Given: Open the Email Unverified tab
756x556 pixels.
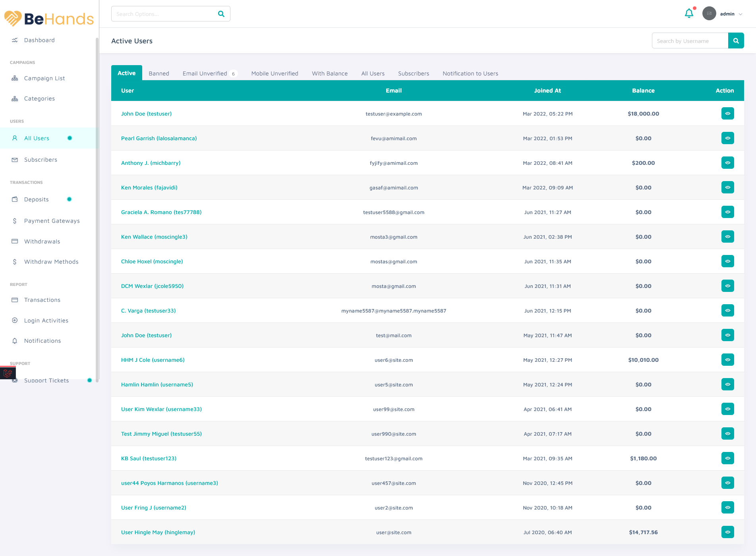Looking at the screenshot, I should click(205, 73).
